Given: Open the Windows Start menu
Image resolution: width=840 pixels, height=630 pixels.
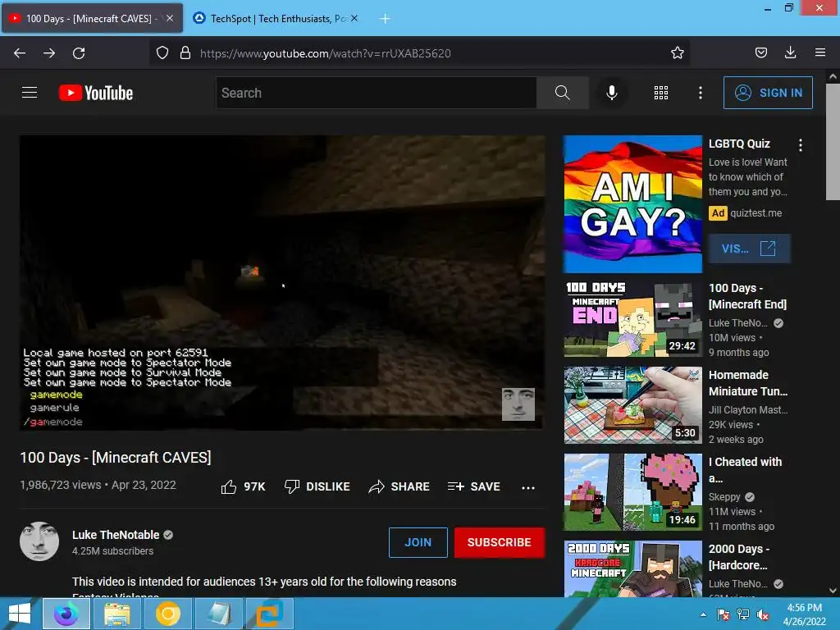Looking at the screenshot, I should point(20,614).
